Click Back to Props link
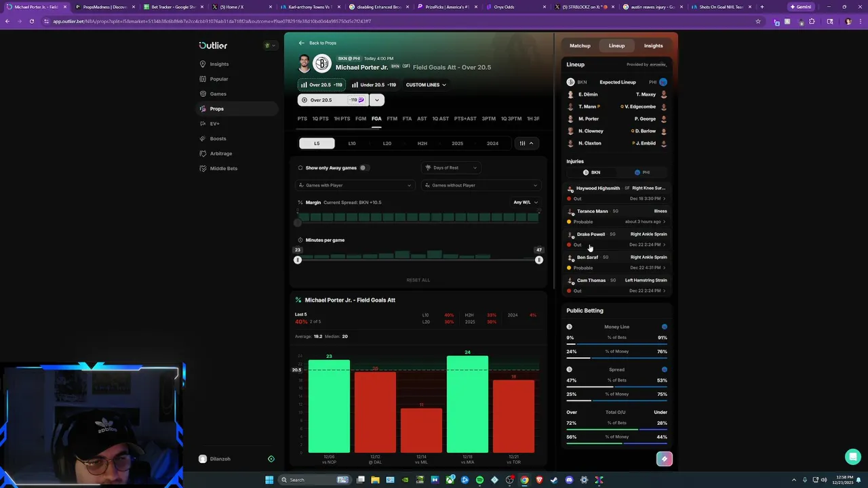868x488 pixels. pyautogui.click(x=323, y=43)
